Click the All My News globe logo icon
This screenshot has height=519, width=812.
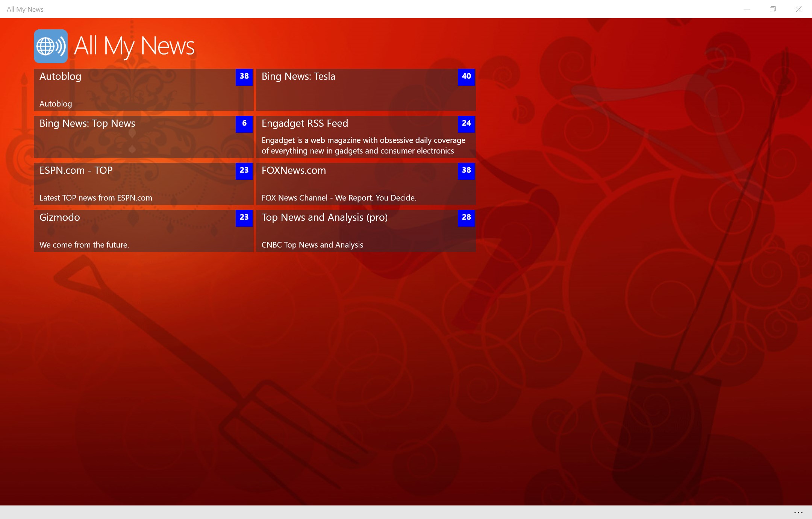[51, 46]
